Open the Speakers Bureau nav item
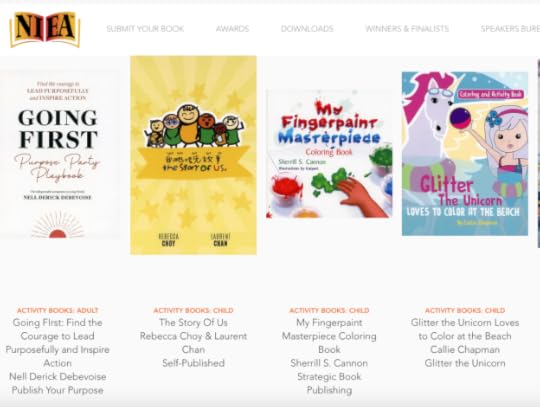540x407 pixels. click(510, 29)
